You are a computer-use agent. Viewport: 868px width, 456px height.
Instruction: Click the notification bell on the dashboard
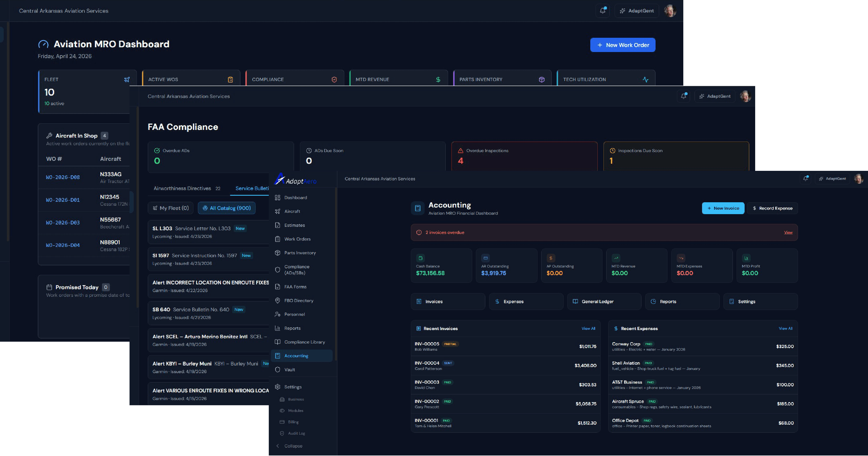(603, 11)
